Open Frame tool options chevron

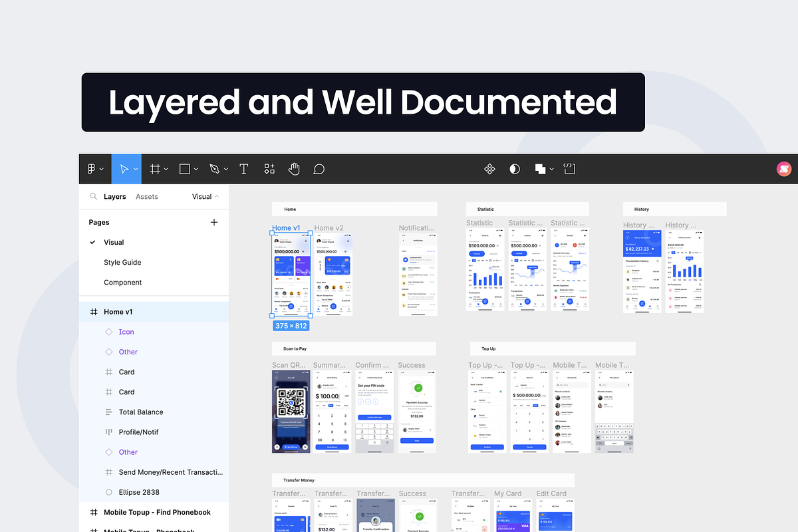pyautogui.click(x=166, y=170)
